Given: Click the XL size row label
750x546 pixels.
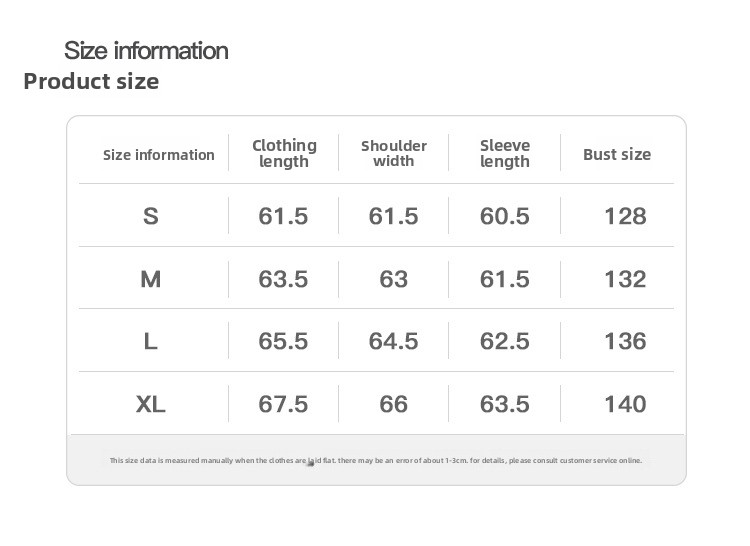Looking at the screenshot, I should [x=151, y=404].
